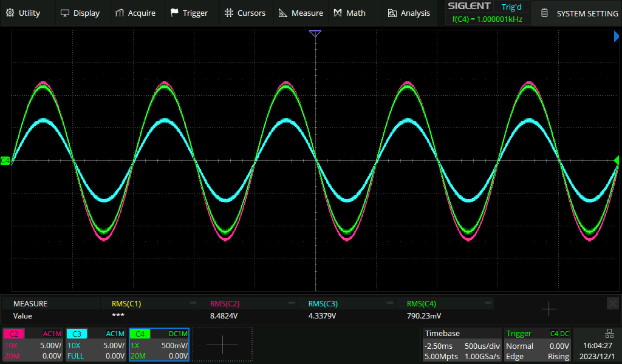The width and height of the screenshot is (622, 364).
Task: Click the SIGLENT logo
Action: 469,6
